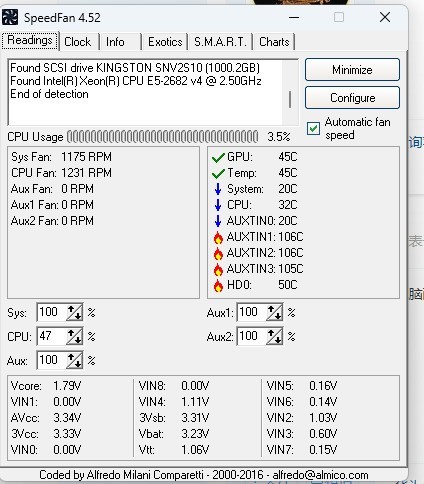The width and height of the screenshot is (424, 484).
Task: Click the green checkmark next to GPU temperature
Action: [x=218, y=157]
